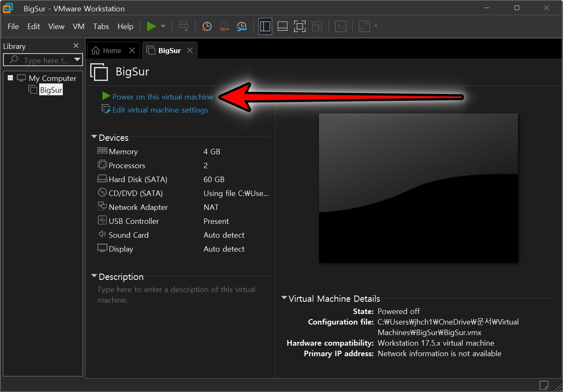
Task: Collapse the Description section
Action: pos(94,276)
